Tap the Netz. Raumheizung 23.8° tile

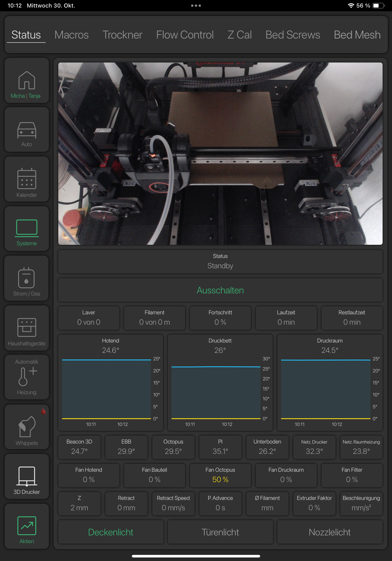tap(361, 447)
